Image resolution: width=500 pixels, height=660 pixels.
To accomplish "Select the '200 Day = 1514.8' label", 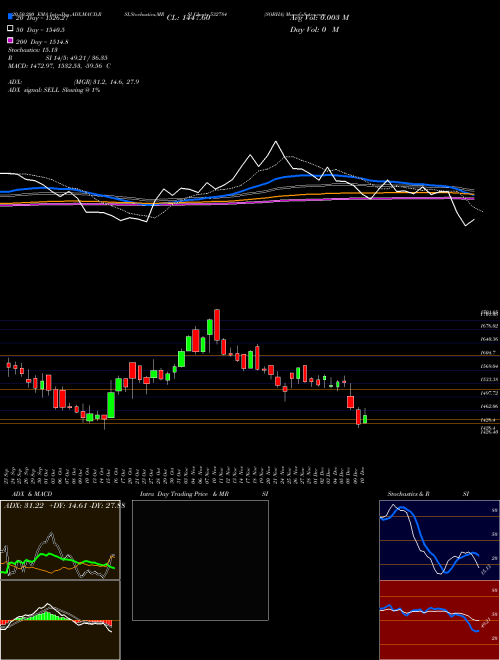I will point(42,42).
